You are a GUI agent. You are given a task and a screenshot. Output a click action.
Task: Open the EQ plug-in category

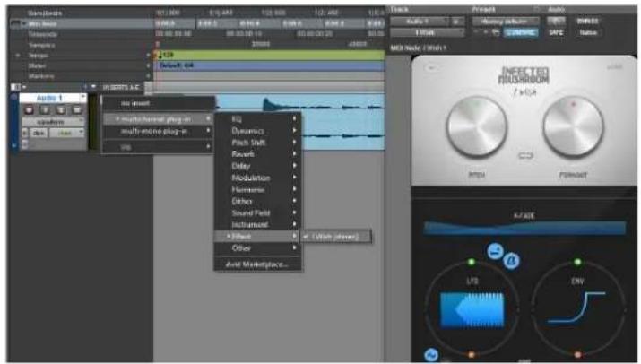[x=257, y=119]
